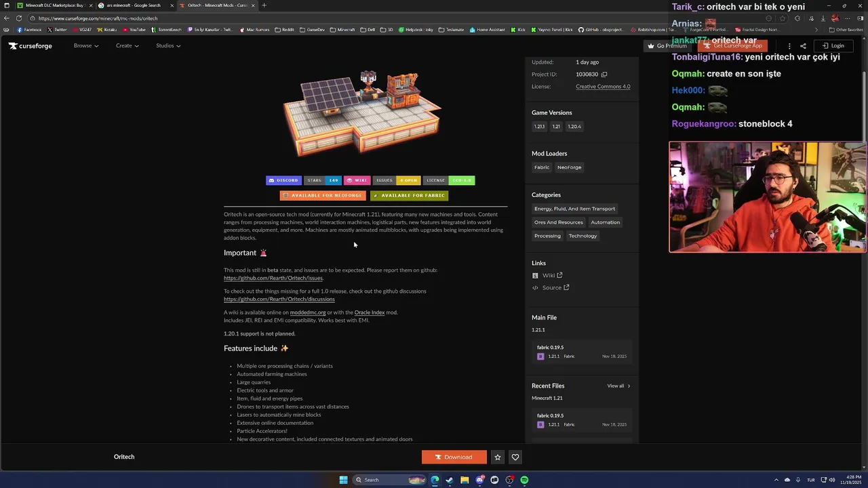
Task: Open Ores And Resources category
Action: pyautogui.click(x=559, y=222)
